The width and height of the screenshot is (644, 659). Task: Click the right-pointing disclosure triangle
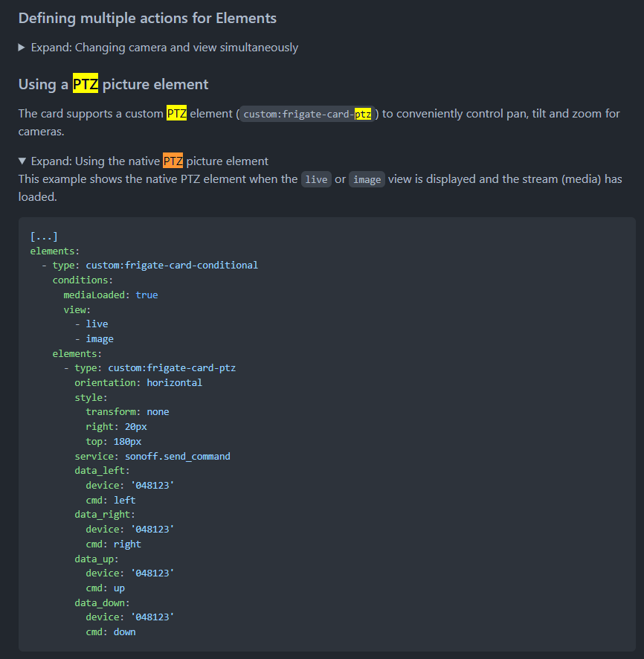[x=22, y=48]
